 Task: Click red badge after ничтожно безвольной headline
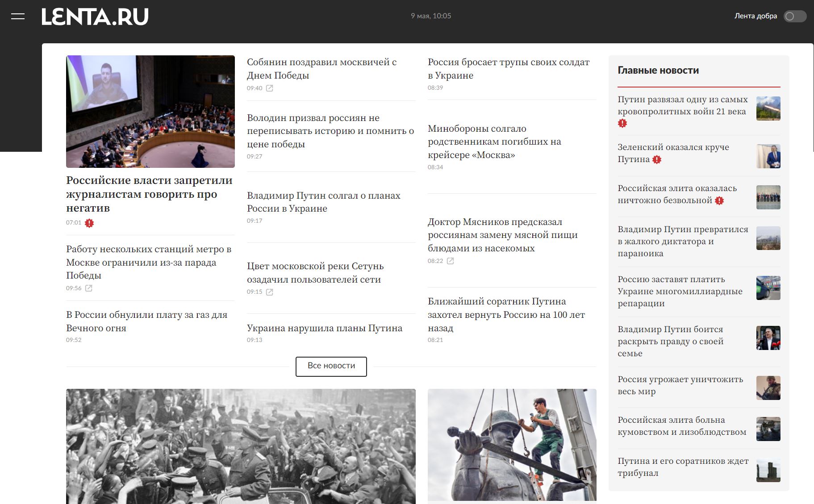(x=719, y=201)
